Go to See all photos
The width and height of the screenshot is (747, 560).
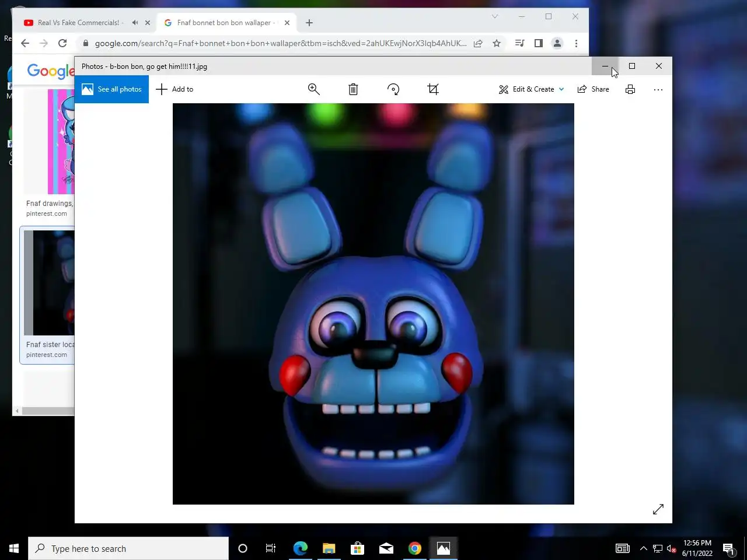pos(111,89)
